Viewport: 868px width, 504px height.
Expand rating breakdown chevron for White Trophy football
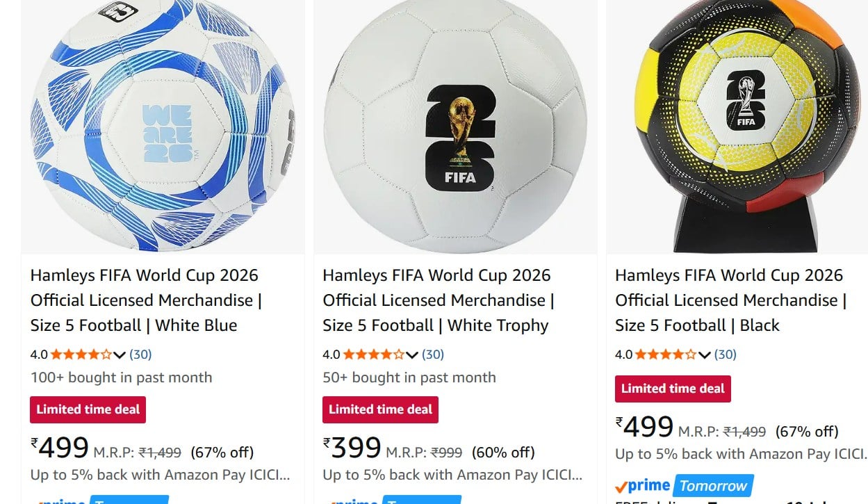(x=412, y=355)
